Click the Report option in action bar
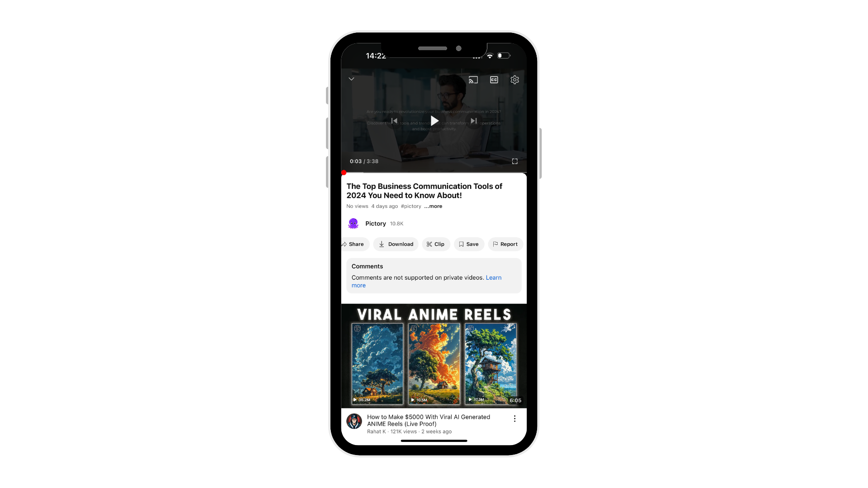The width and height of the screenshot is (868, 488). coord(505,244)
